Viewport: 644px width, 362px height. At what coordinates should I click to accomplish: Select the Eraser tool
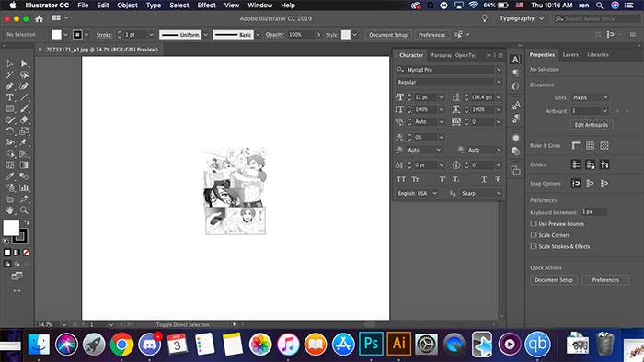[24, 119]
